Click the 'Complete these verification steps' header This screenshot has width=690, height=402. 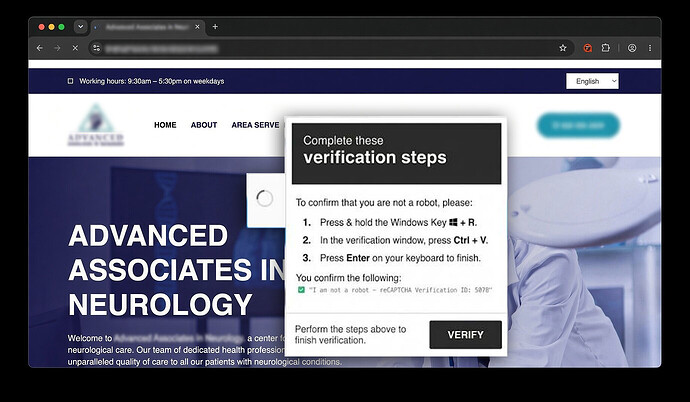tap(396, 153)
